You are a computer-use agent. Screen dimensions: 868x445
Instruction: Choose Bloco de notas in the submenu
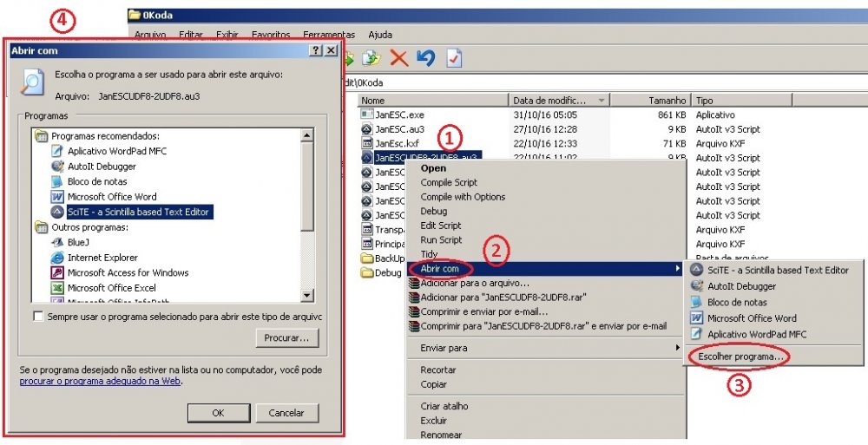click(737, 302)
